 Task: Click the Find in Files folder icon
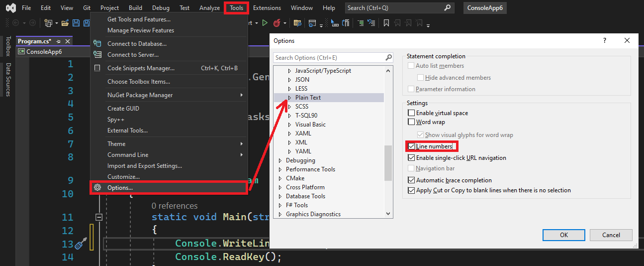pyautogui.click(x=297, y=23)
